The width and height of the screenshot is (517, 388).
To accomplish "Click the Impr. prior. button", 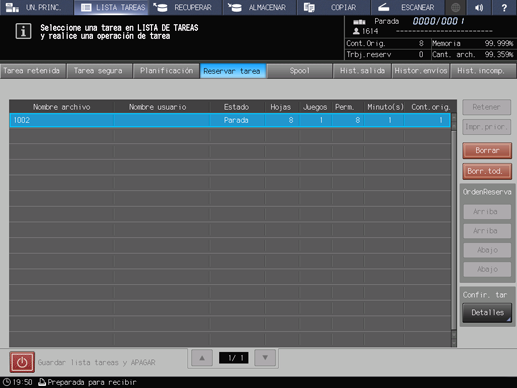I will [486, 127].
